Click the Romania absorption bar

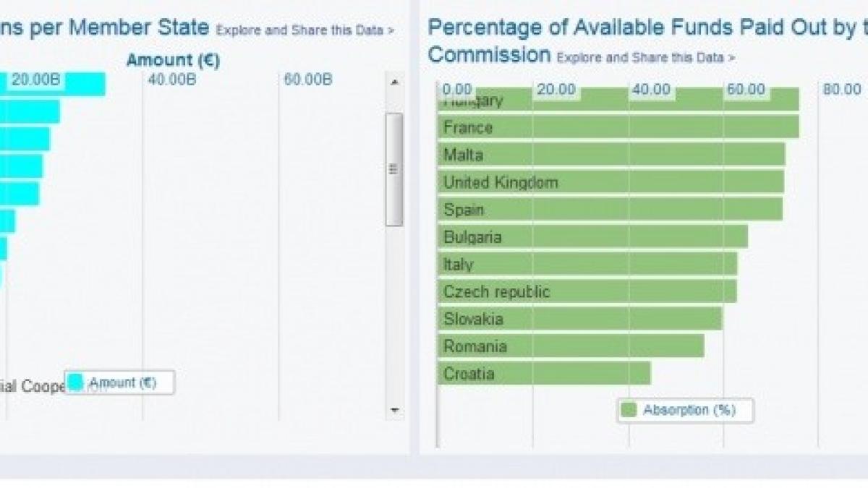pos(571,346)
